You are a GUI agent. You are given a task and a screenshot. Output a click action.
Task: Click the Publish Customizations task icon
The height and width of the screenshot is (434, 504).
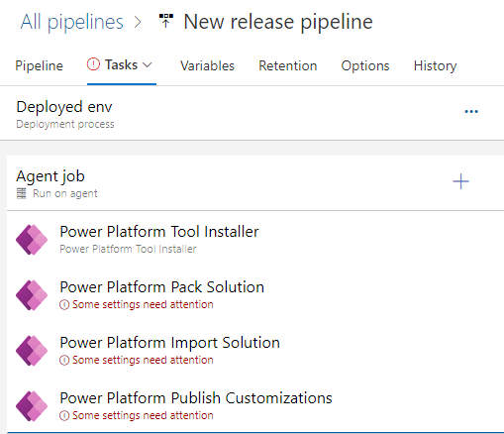[32, 406]
